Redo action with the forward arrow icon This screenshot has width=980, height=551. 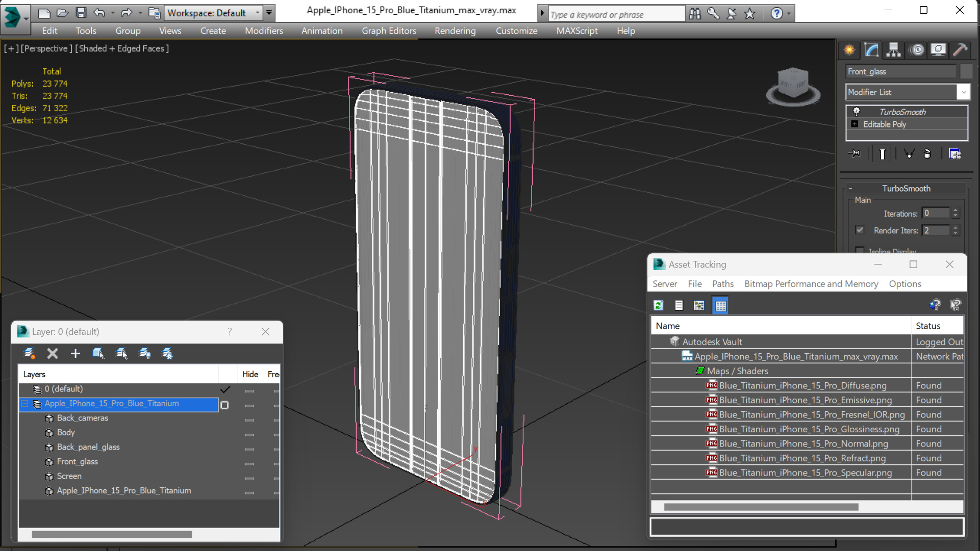coord(126,13)
